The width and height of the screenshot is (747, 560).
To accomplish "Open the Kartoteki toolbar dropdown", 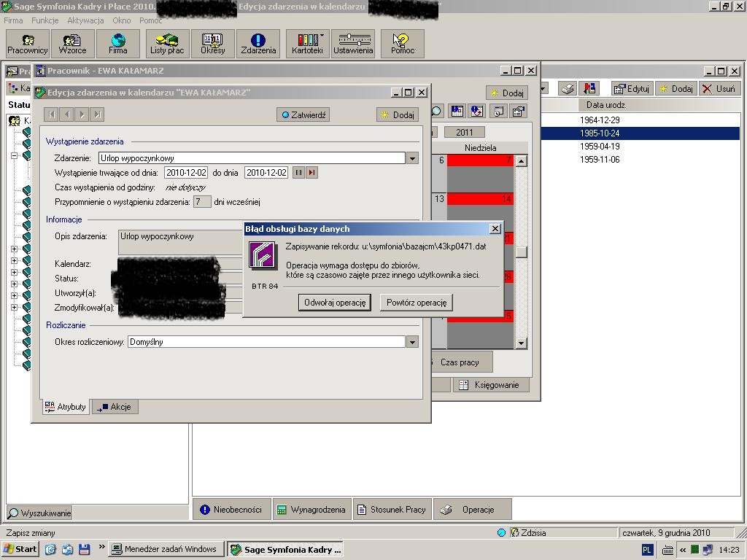I will [x=307, y=44].
